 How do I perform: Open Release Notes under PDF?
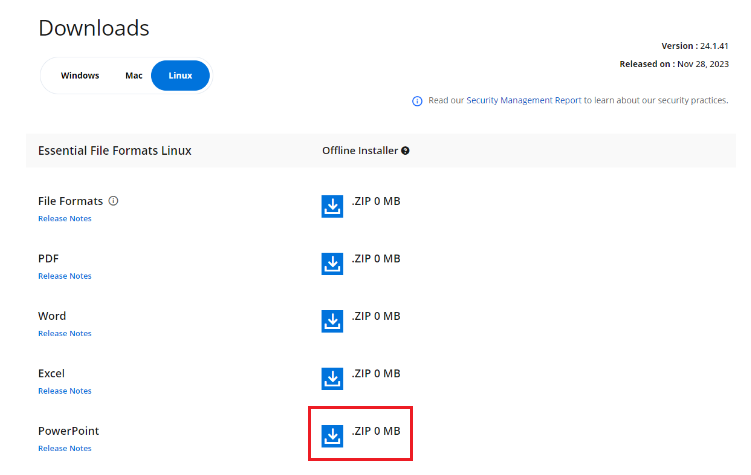coord(65,276)
